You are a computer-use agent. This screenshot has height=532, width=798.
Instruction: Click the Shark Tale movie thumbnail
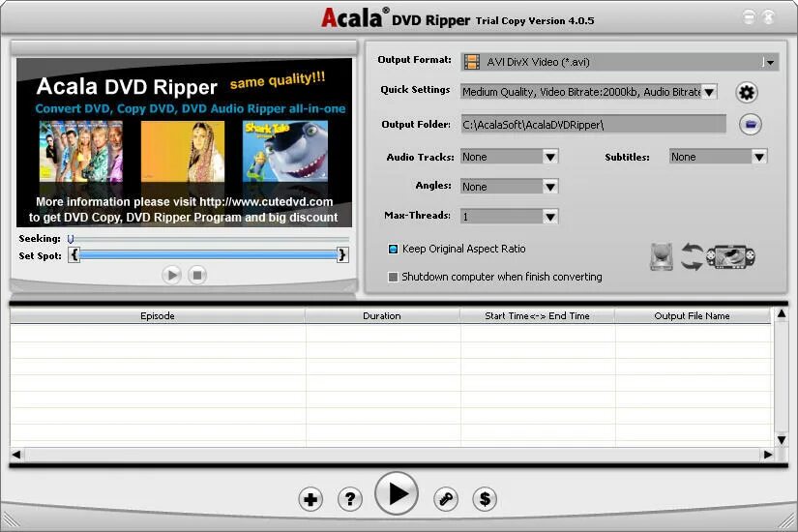pos(285,151)
